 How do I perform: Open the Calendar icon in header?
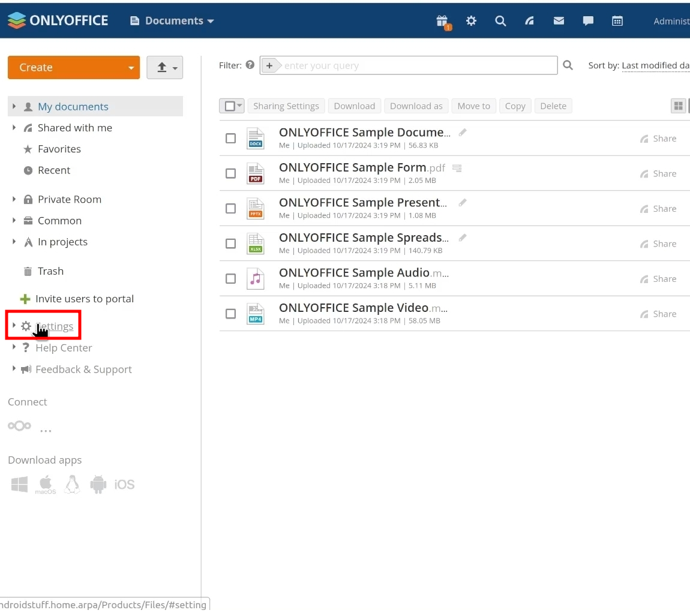pyautogui.click(x=617, y=20)
